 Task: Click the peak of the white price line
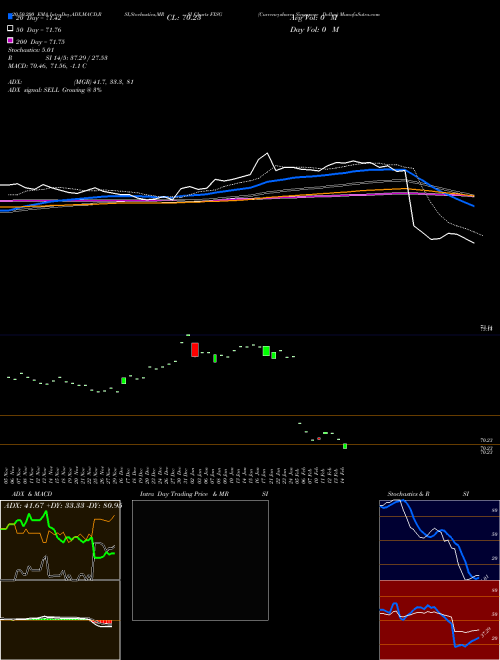click(266, 153)
